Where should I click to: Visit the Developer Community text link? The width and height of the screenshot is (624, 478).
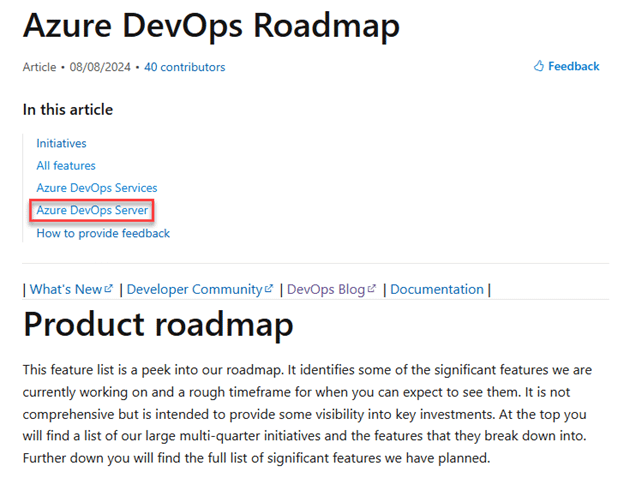tap(194, 290)
